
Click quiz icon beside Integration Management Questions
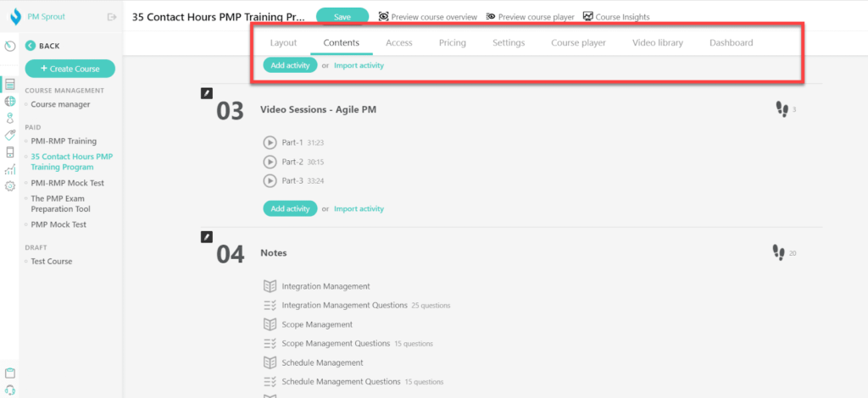point(270,305)
